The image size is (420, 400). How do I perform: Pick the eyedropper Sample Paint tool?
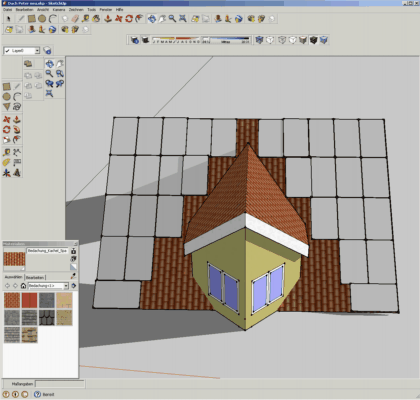(73, 276)
